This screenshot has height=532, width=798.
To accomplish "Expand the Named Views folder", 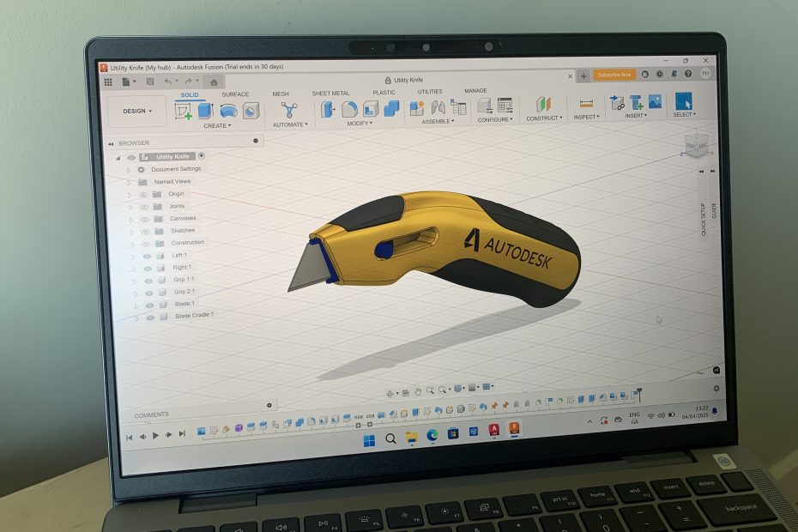I will (129, 182).
